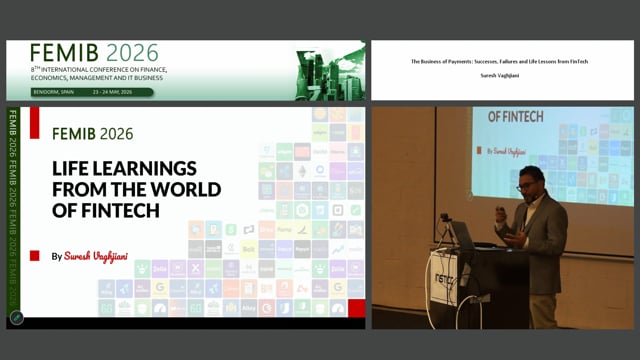This screenshot has width=640, height=360.
Task: Click the FEMIB 2026 conference banner title
Action: (94, 53)
